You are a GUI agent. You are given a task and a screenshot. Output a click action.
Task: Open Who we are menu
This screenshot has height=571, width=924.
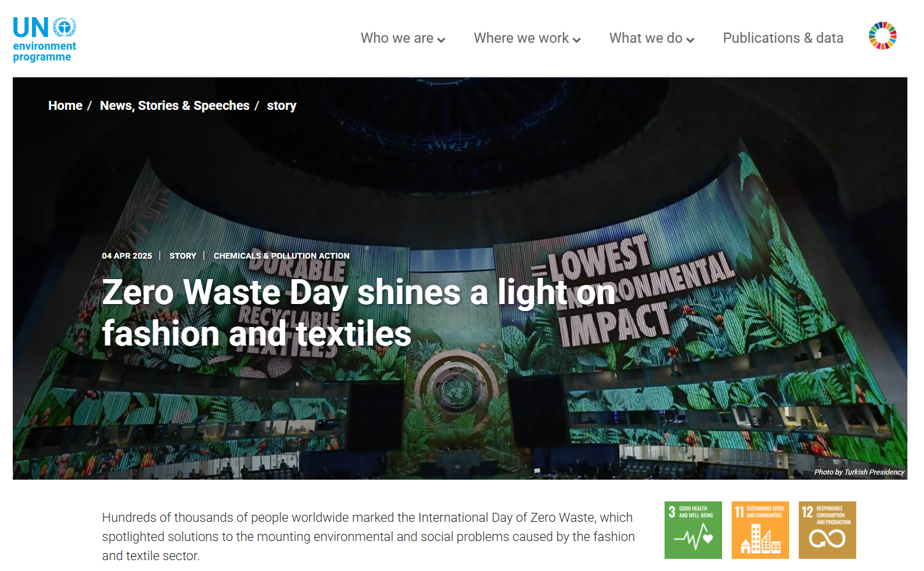coord(403,38)
